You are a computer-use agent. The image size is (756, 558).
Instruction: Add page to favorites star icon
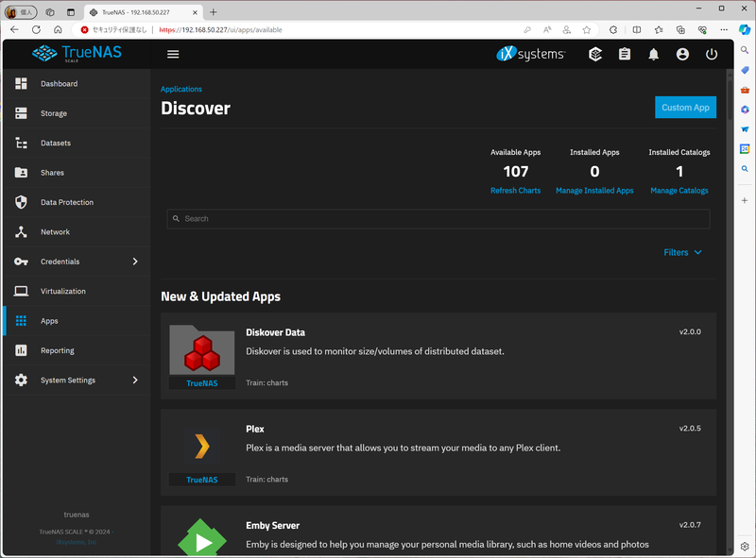coord(586,30)
